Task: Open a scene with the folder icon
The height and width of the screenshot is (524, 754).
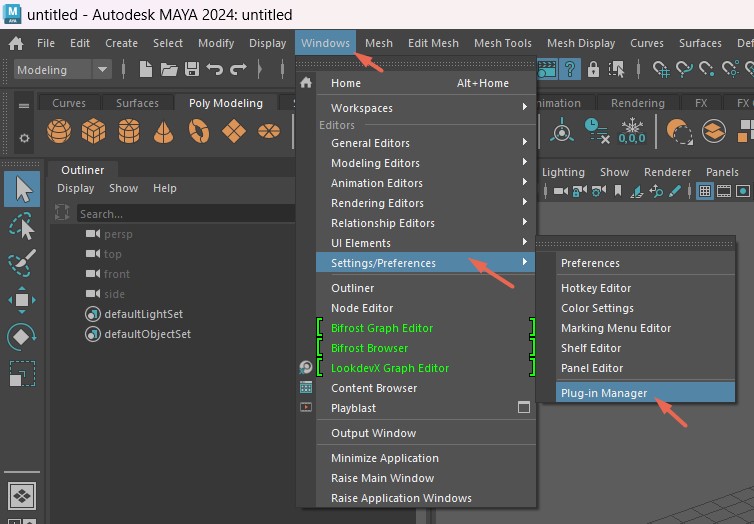Action: pos(169,69)
